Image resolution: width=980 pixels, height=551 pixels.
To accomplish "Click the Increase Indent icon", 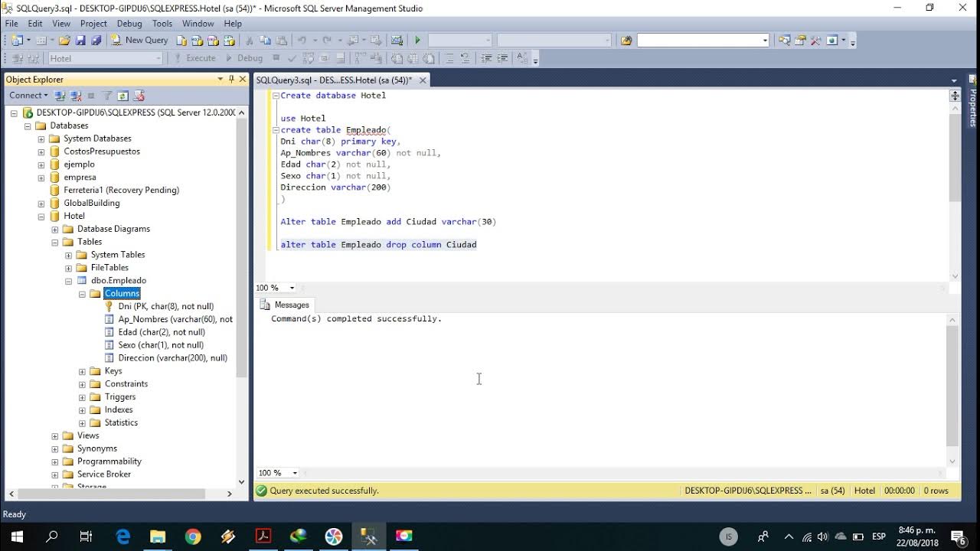I will click(x=502, y=58).
